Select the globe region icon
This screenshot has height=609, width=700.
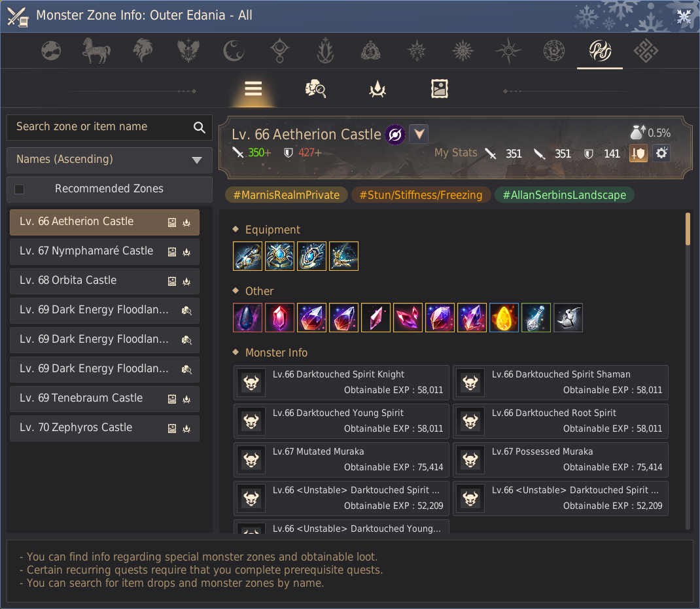pos(51,50)
